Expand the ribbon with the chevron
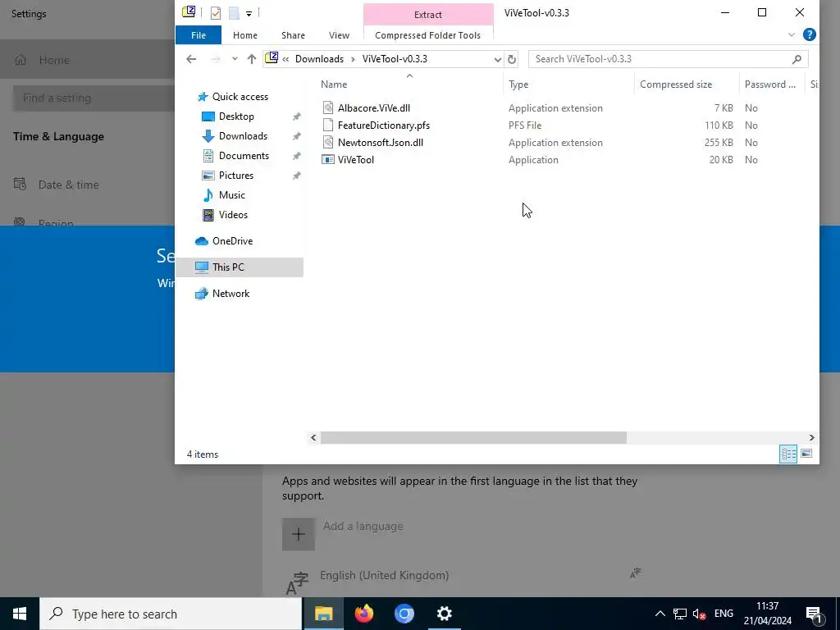This screenshot has height=630, width=840. [x=792, y=34]
